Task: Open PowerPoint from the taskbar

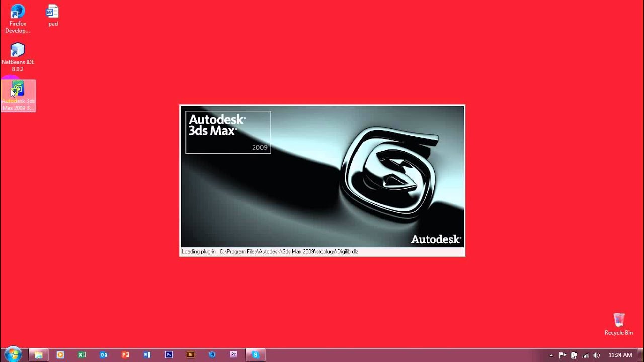Action: pyautogui.click(x=125, y=355)
